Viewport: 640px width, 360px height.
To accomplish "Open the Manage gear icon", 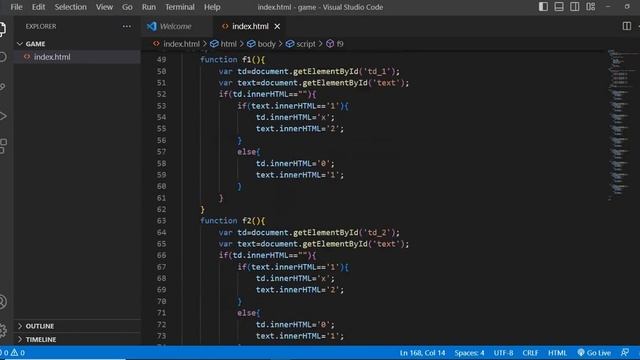I will pos(2,330).
